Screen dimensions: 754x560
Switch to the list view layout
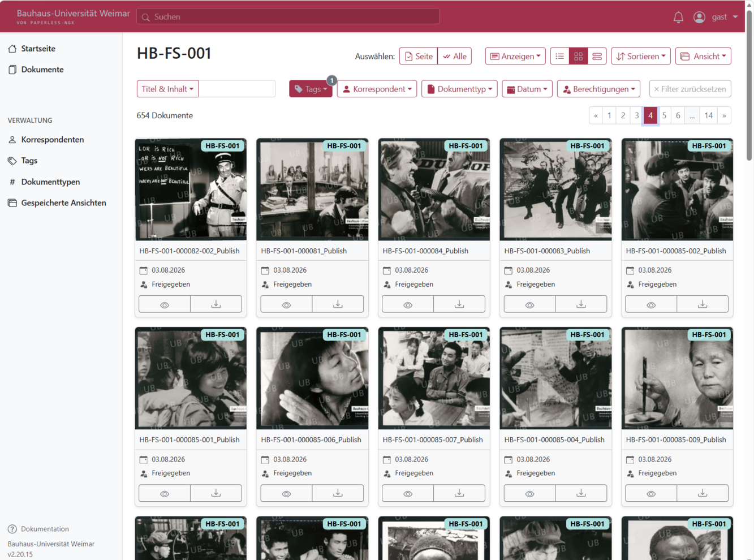pos(560,56)
